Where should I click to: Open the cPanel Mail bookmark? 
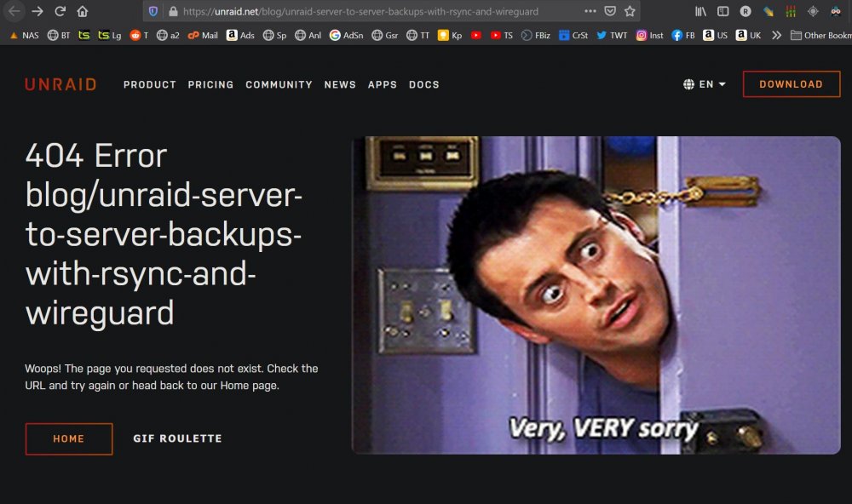pos(203,35)
